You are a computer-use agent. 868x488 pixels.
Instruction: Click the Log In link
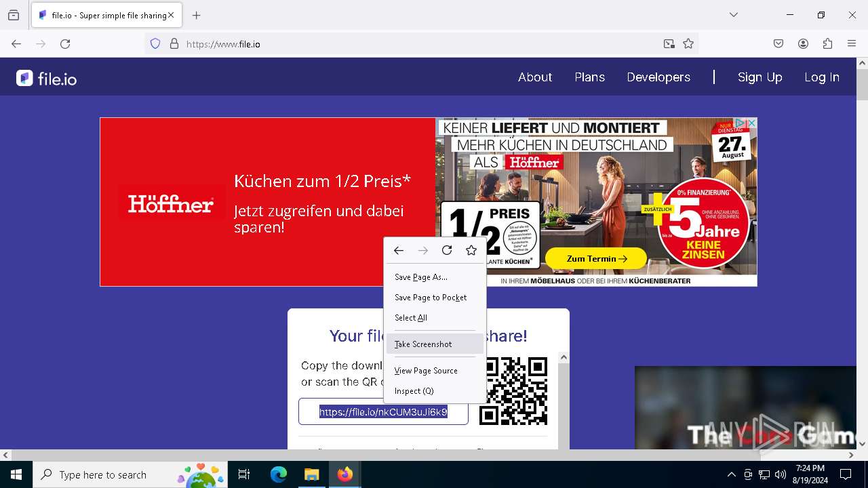click(x=822, y=77)
